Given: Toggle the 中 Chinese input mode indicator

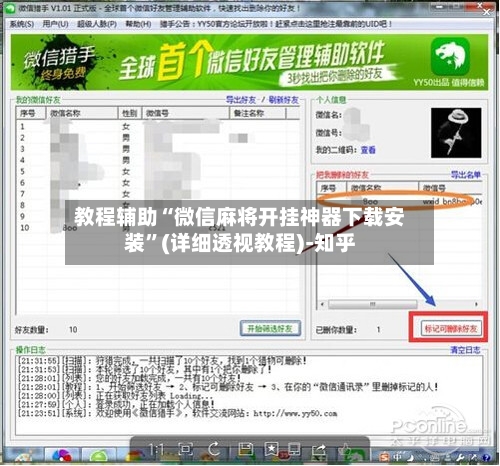Looking at the screenshot, I should pyautogui.click(x=397, y=456).
